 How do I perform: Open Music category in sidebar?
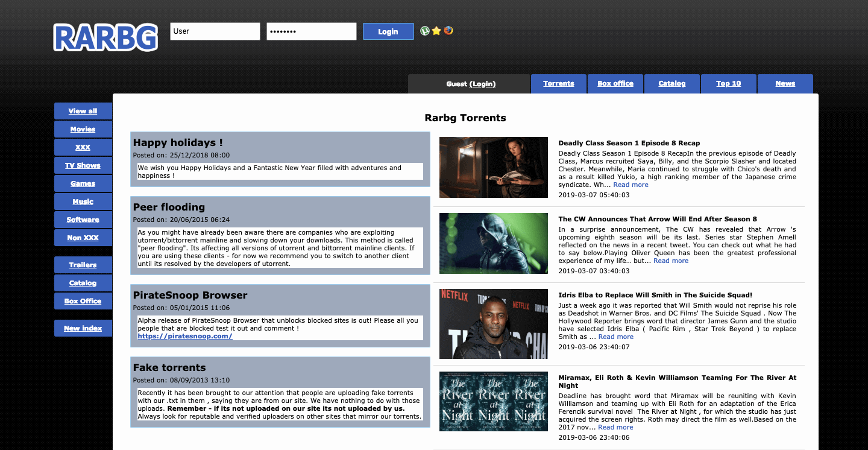[x=83, y=201]
